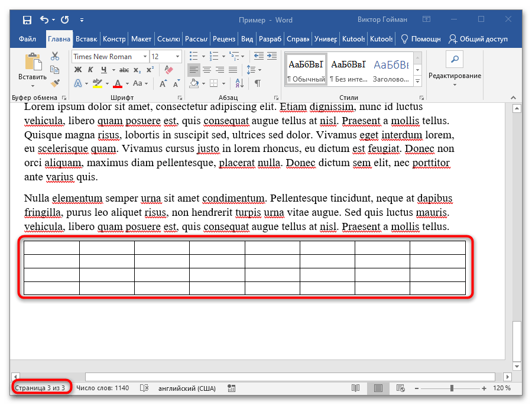Switch to Print Layout view

click(x=378, y=388)
